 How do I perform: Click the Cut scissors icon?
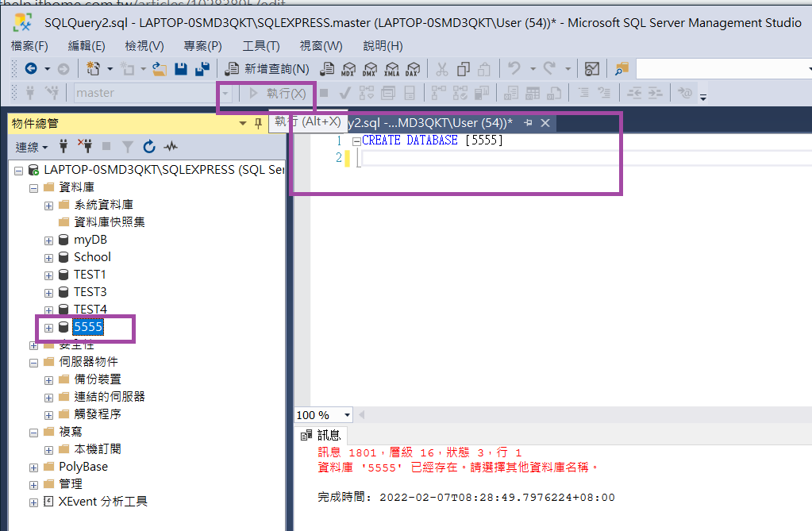click(x=442, y=69)
